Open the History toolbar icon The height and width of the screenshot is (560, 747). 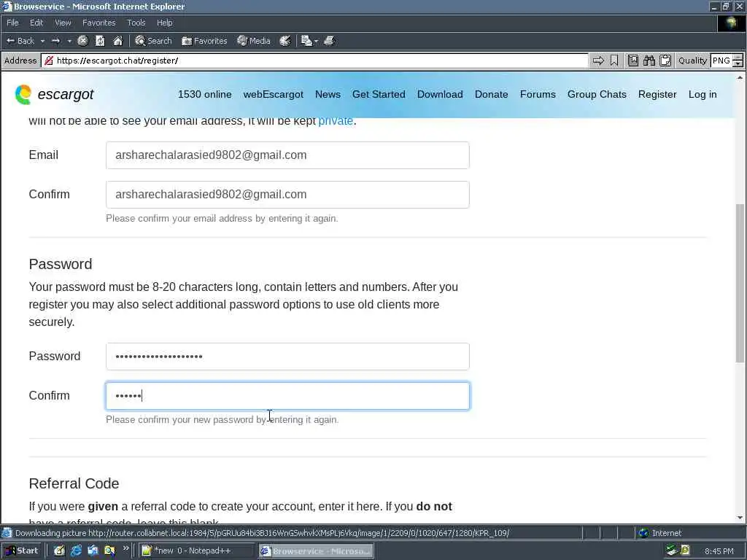coord(285,41)
